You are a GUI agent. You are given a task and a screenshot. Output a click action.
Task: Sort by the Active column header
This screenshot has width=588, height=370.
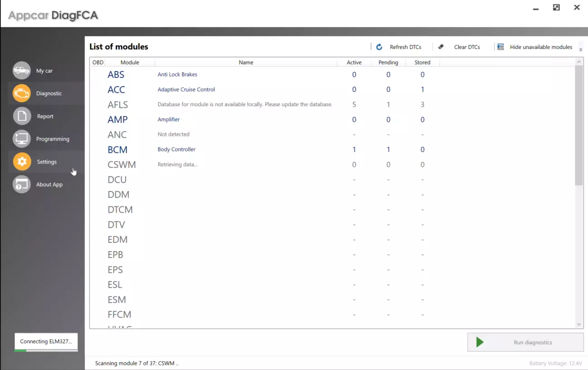click(354, 63)
